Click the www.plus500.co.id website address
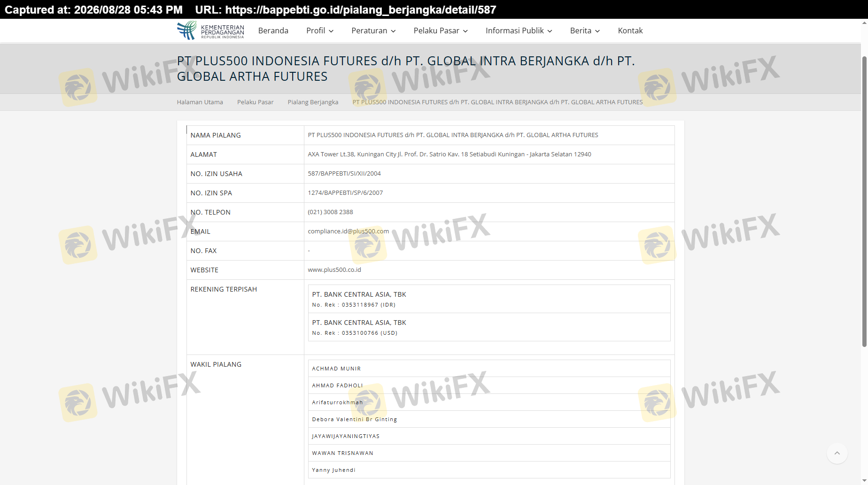Viewport: 868px width, 485px height. 334,269
